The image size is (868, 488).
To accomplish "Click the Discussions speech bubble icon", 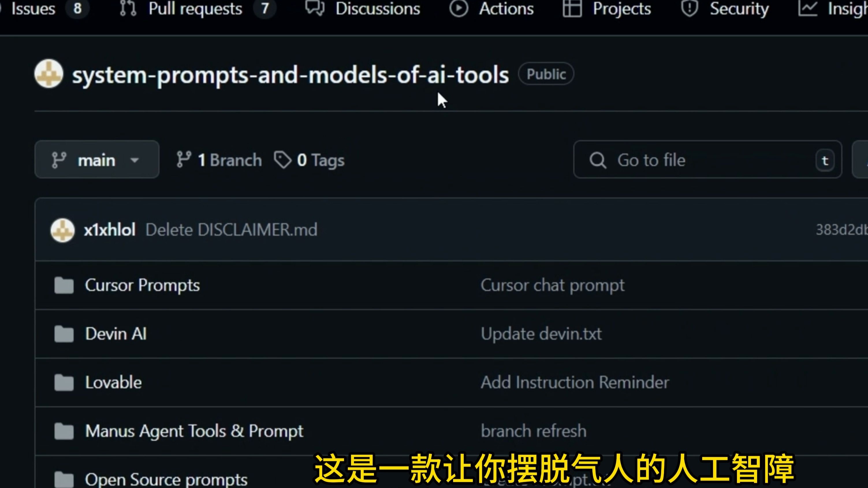I will 315,8.
